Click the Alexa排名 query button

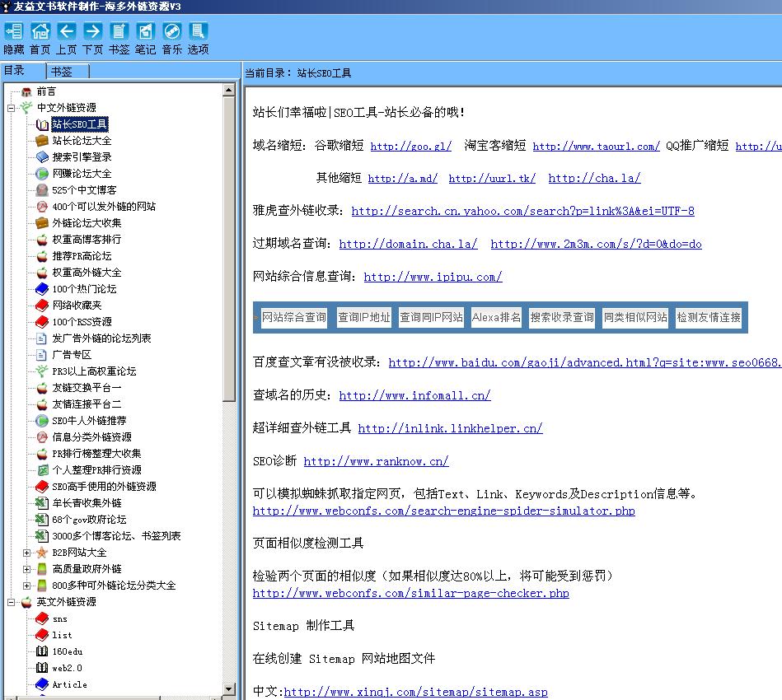(x=497, y=317)
